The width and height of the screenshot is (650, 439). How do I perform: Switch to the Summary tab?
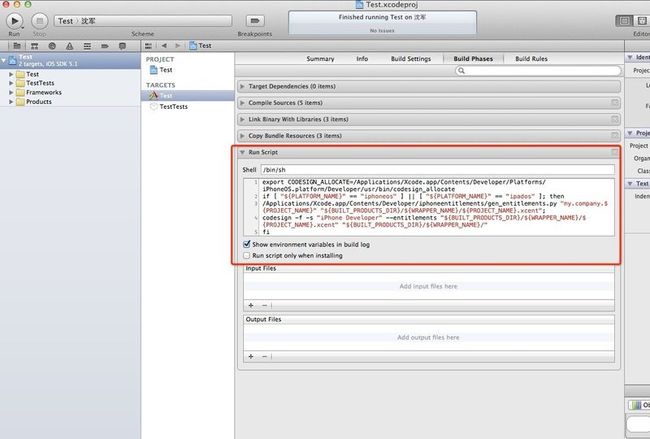point(320,59)
